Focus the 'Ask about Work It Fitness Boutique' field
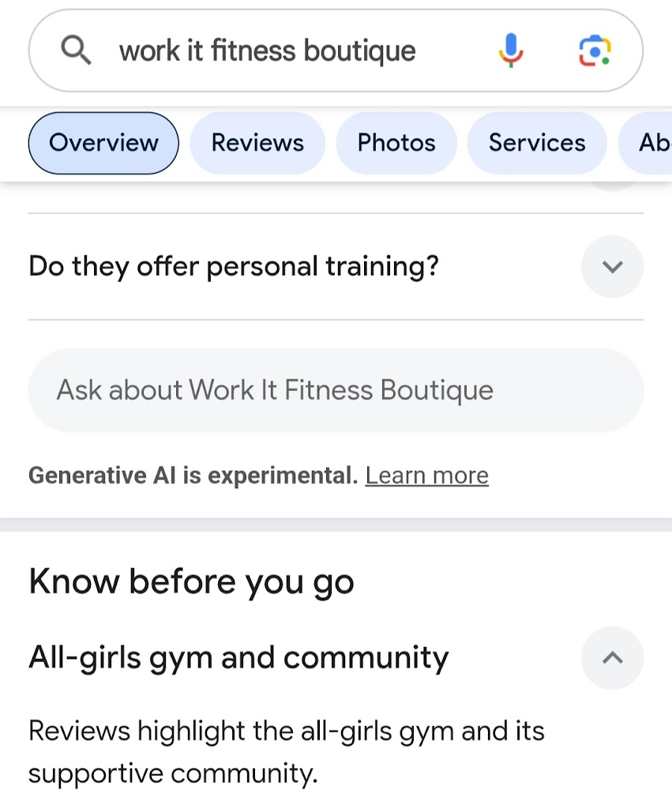The height and width of the screenshot is (809, 672). [336, 390]
